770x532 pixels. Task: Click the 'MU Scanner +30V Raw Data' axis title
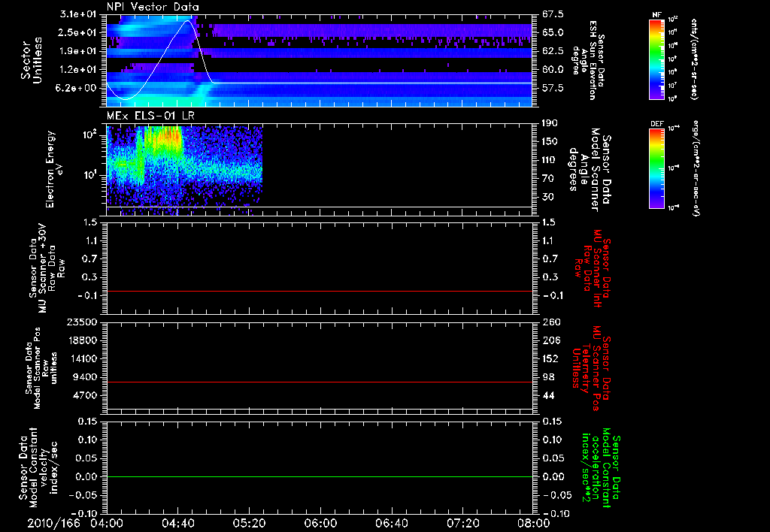[46, 268]
